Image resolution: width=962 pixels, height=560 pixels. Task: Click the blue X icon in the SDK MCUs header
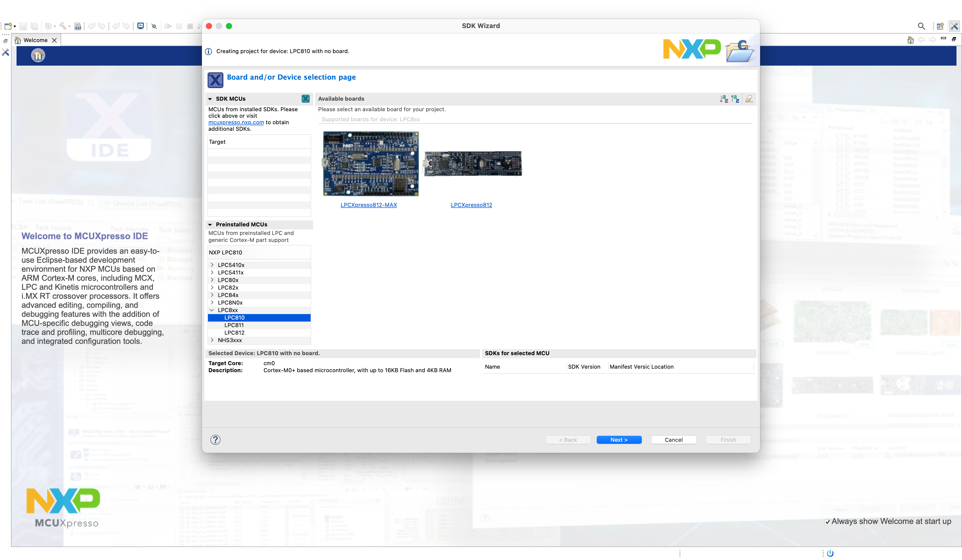(305, 99)
